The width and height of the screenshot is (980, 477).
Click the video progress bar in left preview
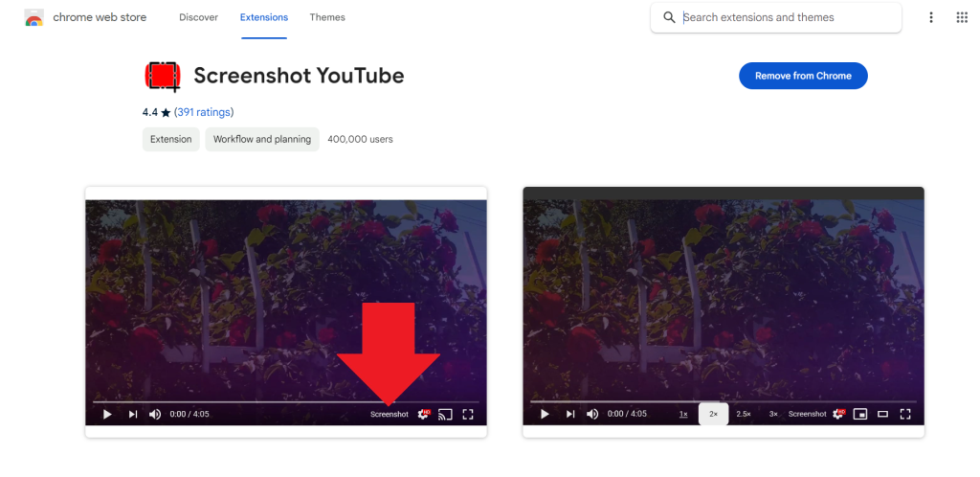pos(285,401)
